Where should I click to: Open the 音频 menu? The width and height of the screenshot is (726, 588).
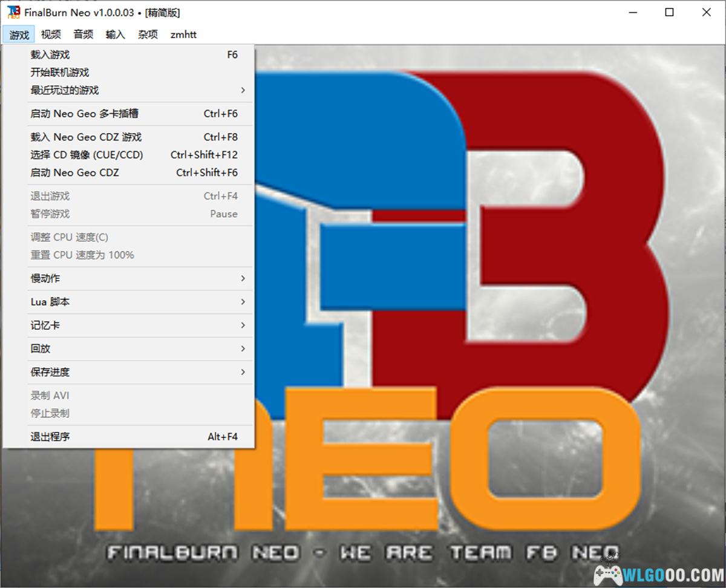pyautogui.click(x=83, y=34)
